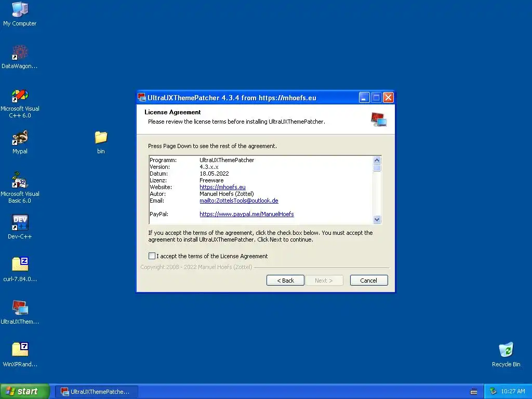Click the title bar UltraUXThemePatcher icon
532x399 pixels.
pos(142,97)
